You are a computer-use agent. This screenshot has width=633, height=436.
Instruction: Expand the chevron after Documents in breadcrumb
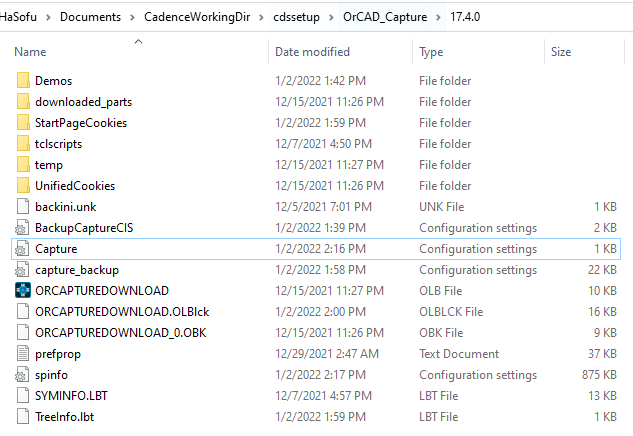[132, 17]
